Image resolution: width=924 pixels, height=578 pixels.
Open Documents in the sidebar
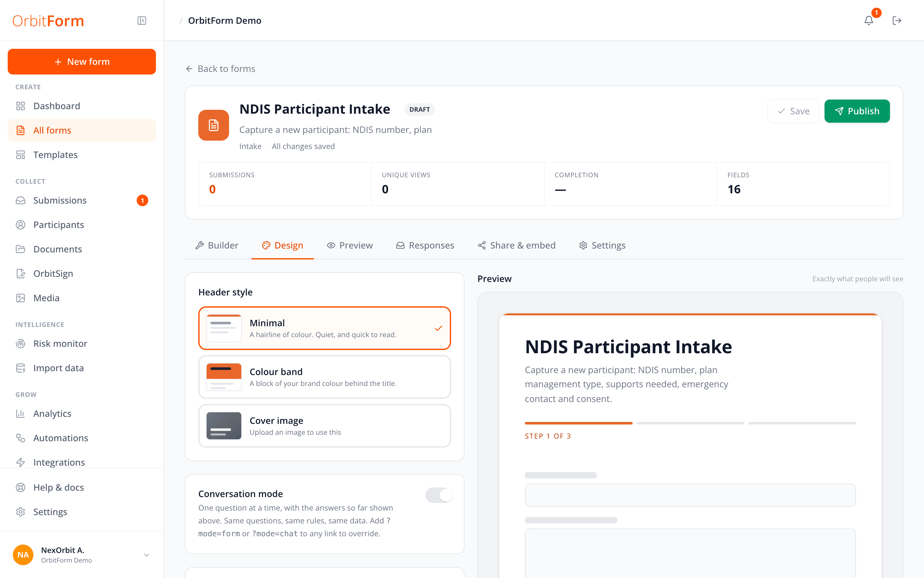(82, 249)
